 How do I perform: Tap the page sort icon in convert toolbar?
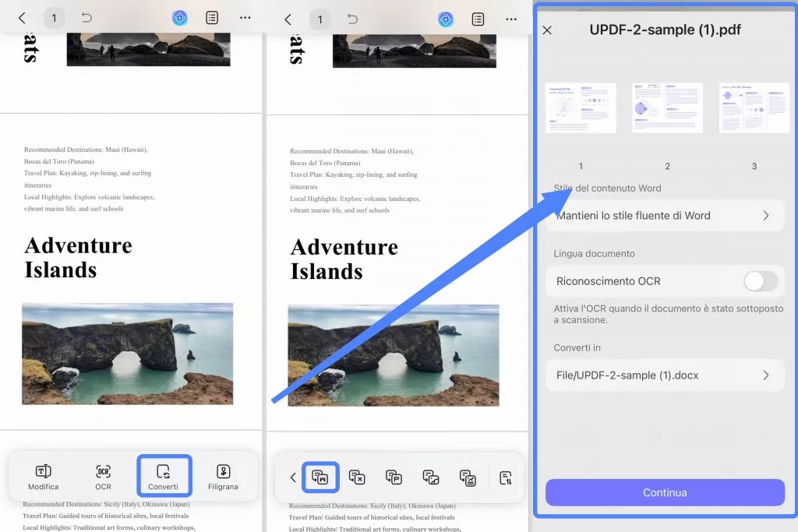click(x=505, y=477)
